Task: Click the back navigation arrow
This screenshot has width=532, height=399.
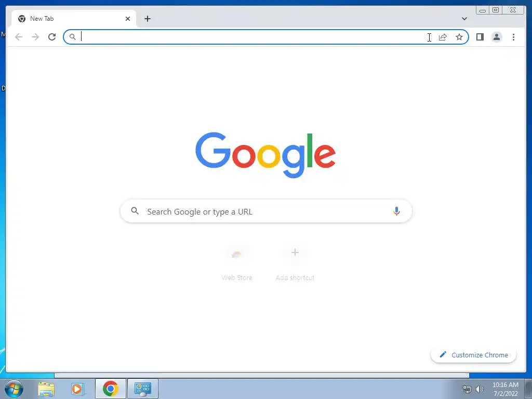Action: (x=19, y=37)
